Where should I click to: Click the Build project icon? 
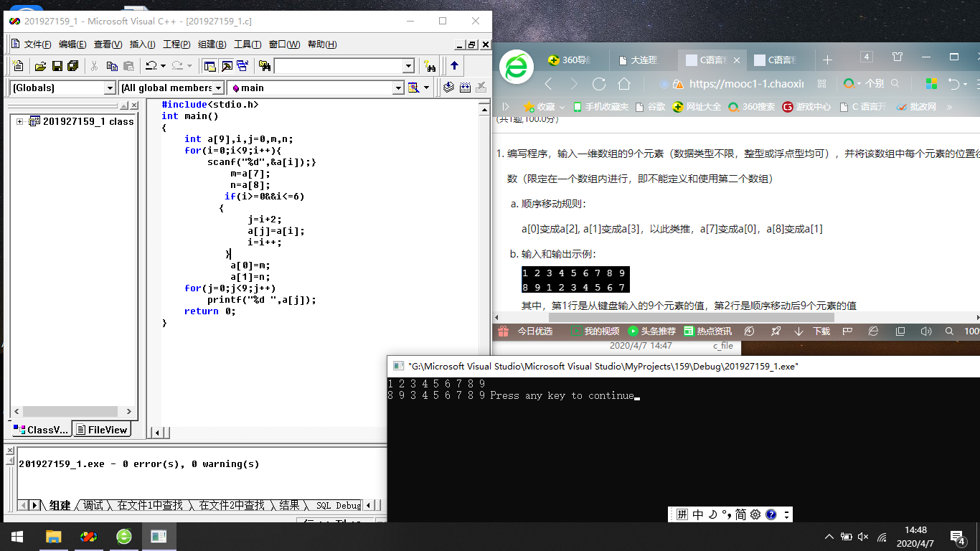coord(465,88)
